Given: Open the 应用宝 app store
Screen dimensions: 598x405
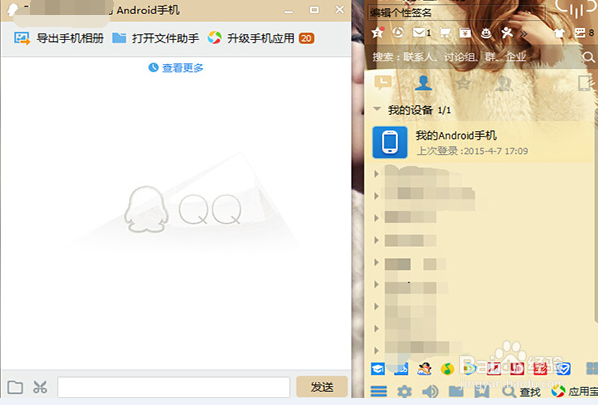Looking at the screenshot, I should tap(574, 391).
